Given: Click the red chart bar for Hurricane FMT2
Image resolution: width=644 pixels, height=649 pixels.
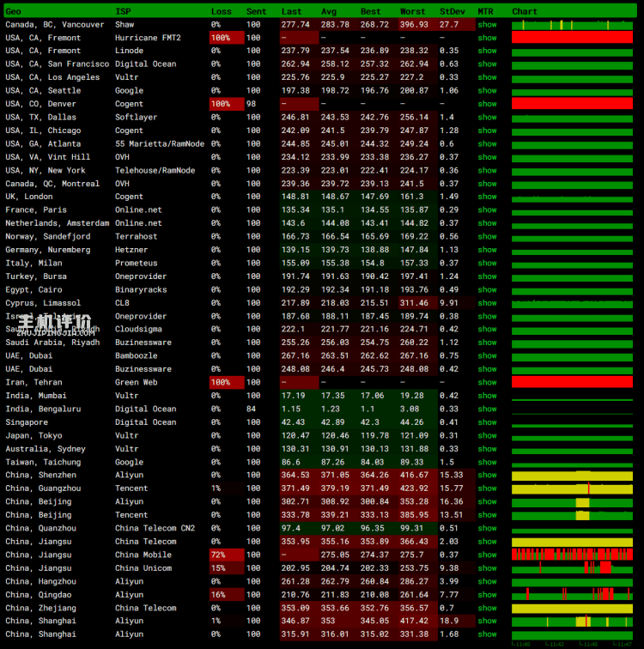Looking at the screenshot, I should coord(572,37).
